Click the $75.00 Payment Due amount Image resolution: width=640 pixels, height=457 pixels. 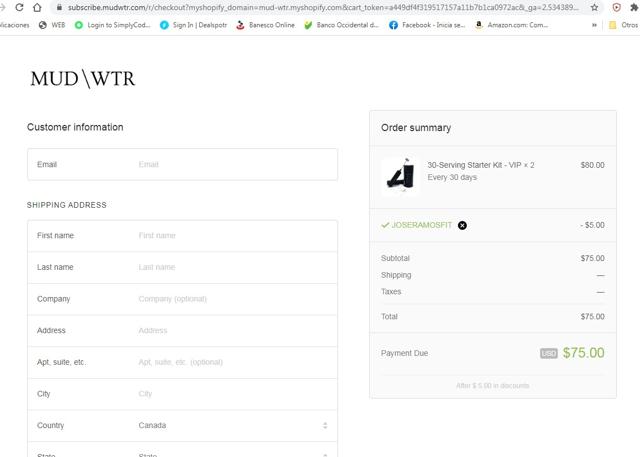pos(583,353)
